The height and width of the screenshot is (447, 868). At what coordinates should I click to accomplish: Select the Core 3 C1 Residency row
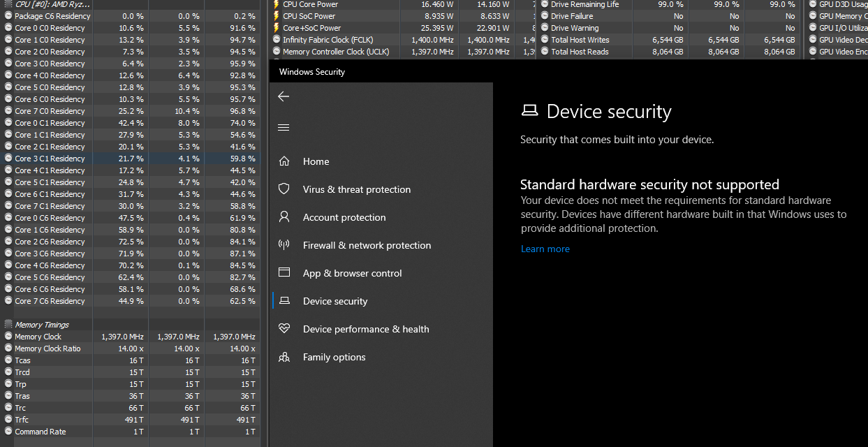50,159
